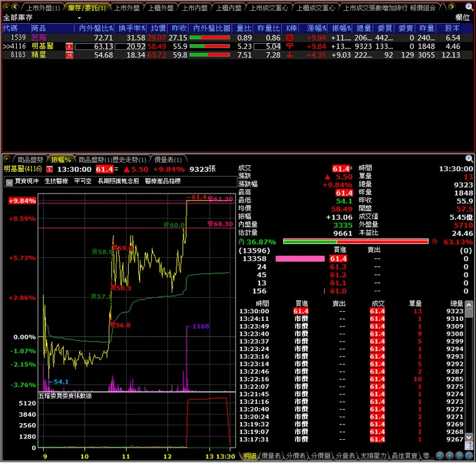The image size is (476, 463).
Task: Switch to the 商品盤勢 tab in lower panel
Action: point(30,159)
